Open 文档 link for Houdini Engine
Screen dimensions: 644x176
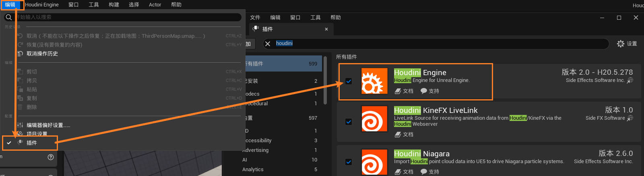tap(404, 91)
